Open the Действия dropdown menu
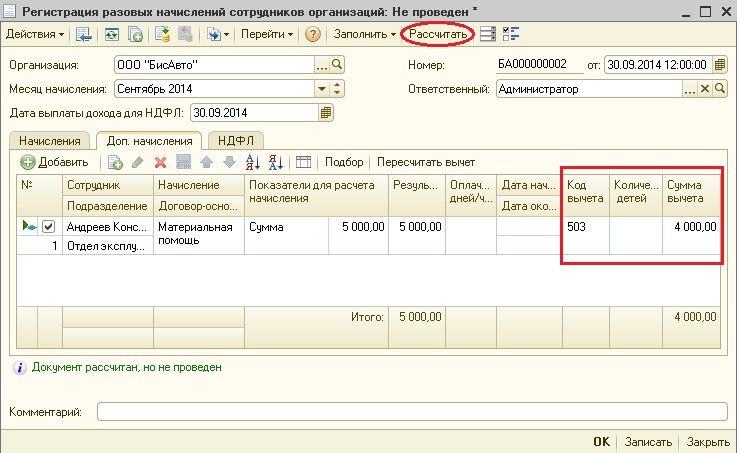Viewport: 737px width, 453px height. click(x=35, y=34)
